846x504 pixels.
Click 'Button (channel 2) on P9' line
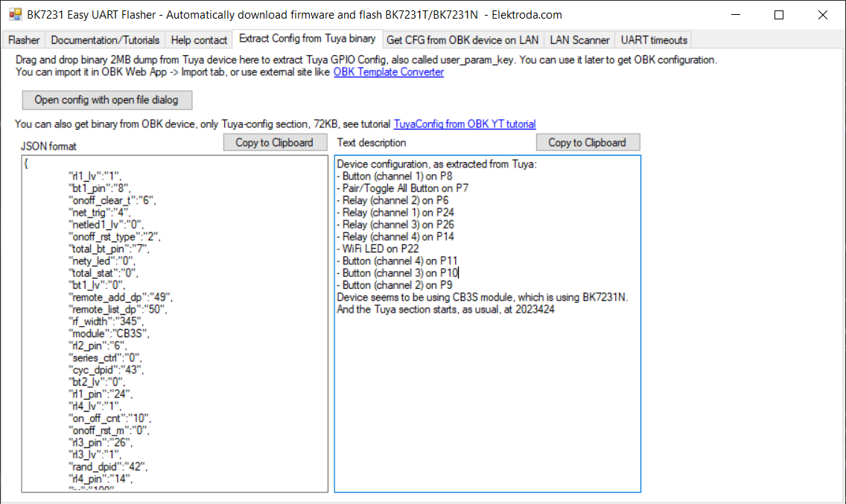(395, 285)
